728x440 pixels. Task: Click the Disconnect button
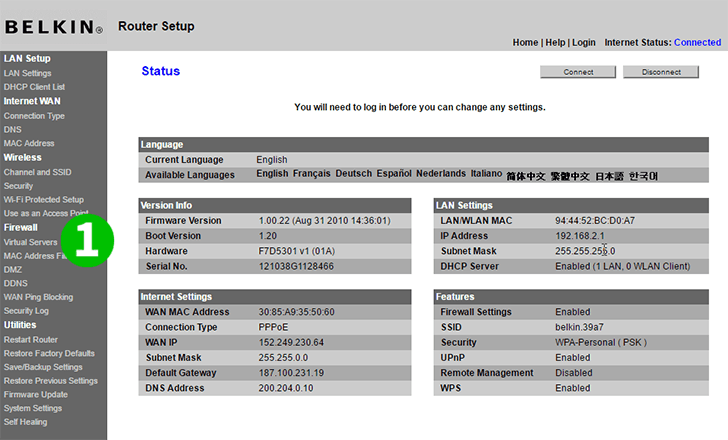(x=661, y=72)
